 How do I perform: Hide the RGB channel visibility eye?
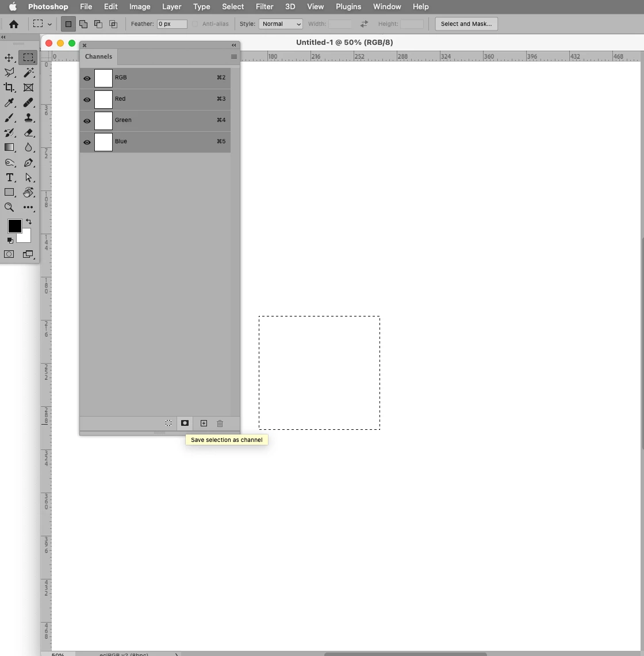click(87, 78)
